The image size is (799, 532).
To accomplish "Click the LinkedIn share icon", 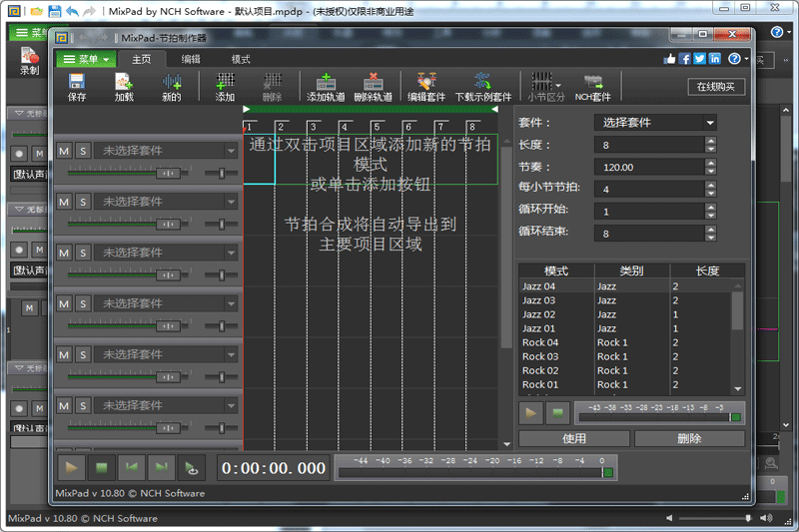I will tap(714, 59).
